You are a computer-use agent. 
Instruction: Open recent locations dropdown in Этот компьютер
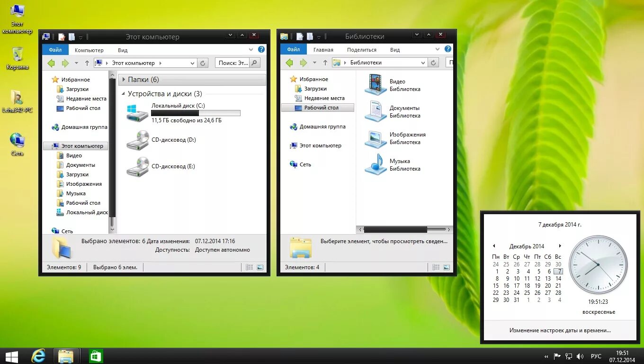[x=76, y=63]
